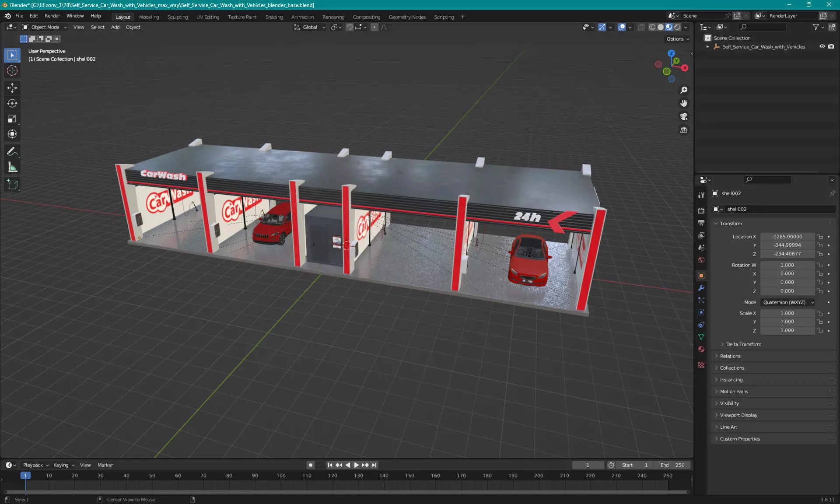Choose the Annotate pencil tool

click(12, 152)
